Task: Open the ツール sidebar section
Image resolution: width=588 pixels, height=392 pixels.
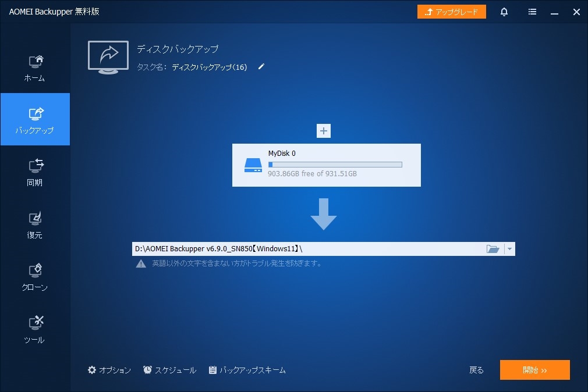Action: (35, 329)
